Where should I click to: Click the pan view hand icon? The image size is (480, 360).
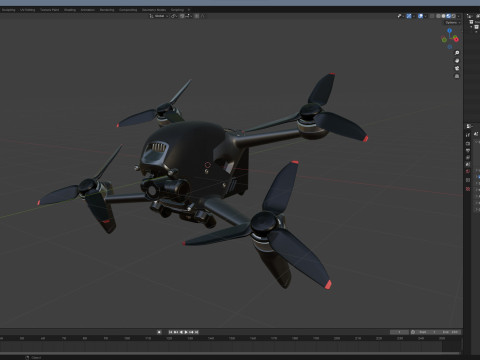coord(457,61)
